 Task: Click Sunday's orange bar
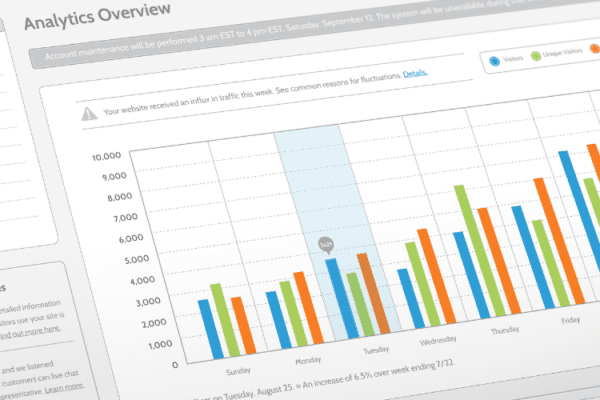(243, 325)
